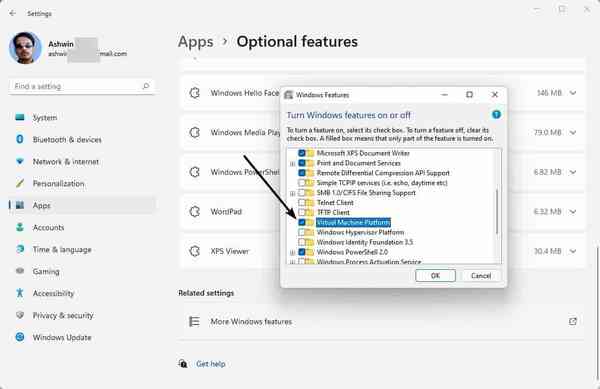Click the Get help icon

(183, 363)
